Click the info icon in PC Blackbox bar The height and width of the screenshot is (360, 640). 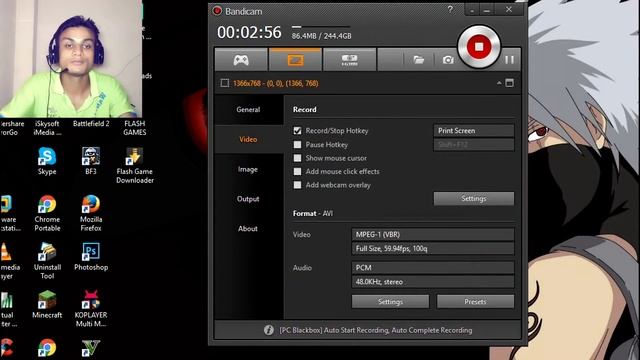click(268, 330)
